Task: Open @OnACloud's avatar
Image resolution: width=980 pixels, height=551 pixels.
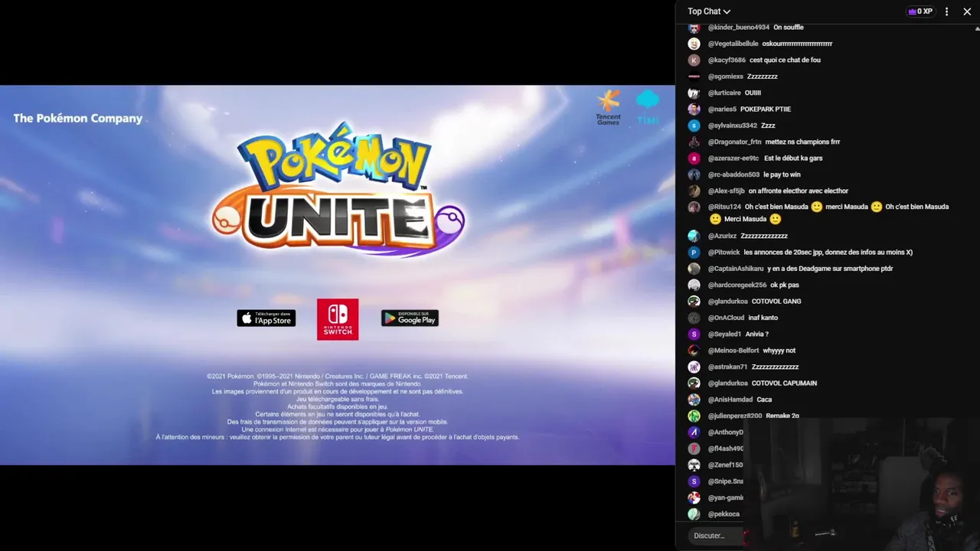Action: [694, 318]
